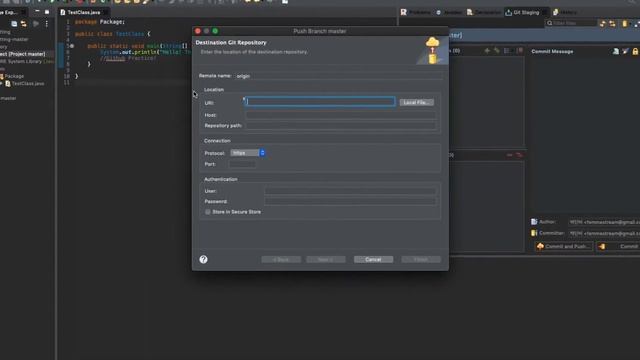Click the add selected files to index plus icon
Image resolution: width=640 pixels, height=360 pixels.
point(487,51)
